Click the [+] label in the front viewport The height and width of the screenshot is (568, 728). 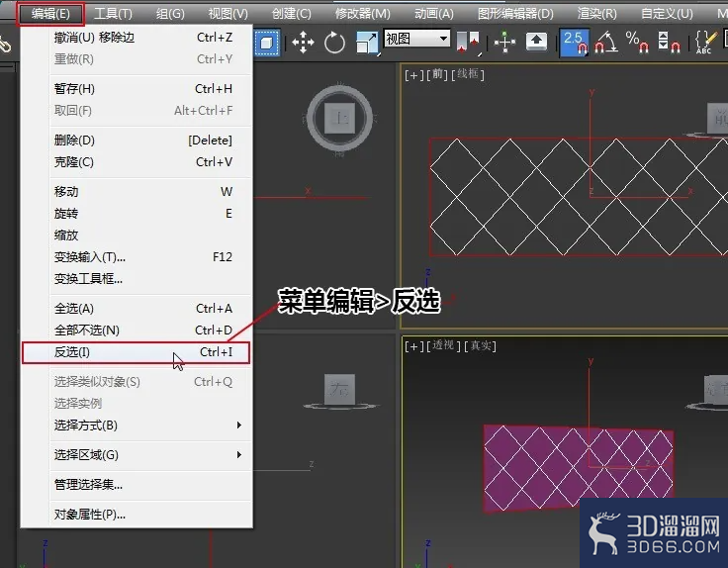[x=413, y=75]
